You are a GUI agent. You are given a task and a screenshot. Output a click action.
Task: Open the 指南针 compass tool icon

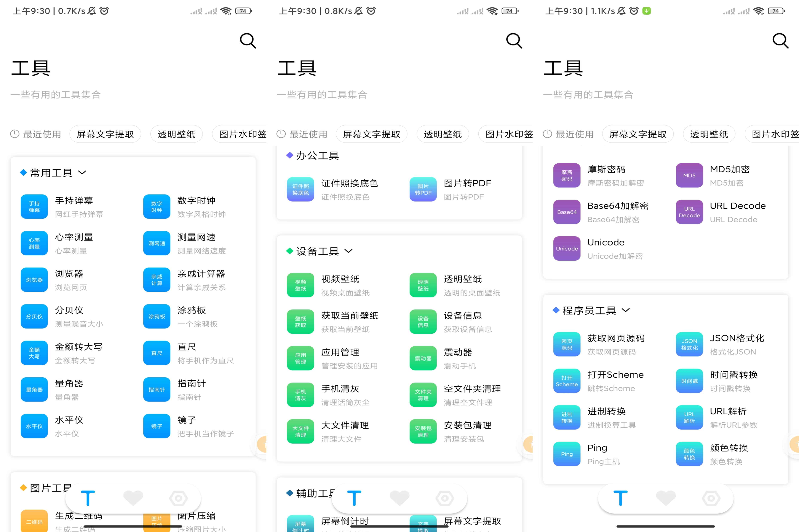coord(156,390)
